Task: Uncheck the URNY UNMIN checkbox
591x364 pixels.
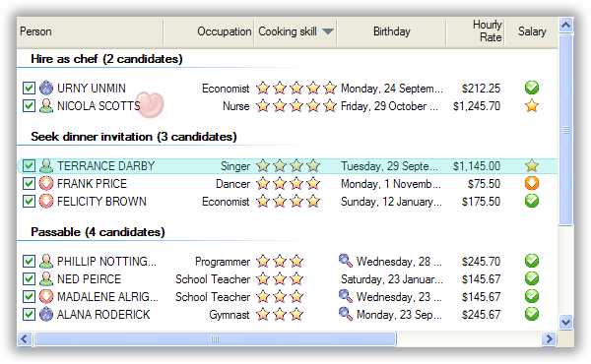Action: point(29,89)
